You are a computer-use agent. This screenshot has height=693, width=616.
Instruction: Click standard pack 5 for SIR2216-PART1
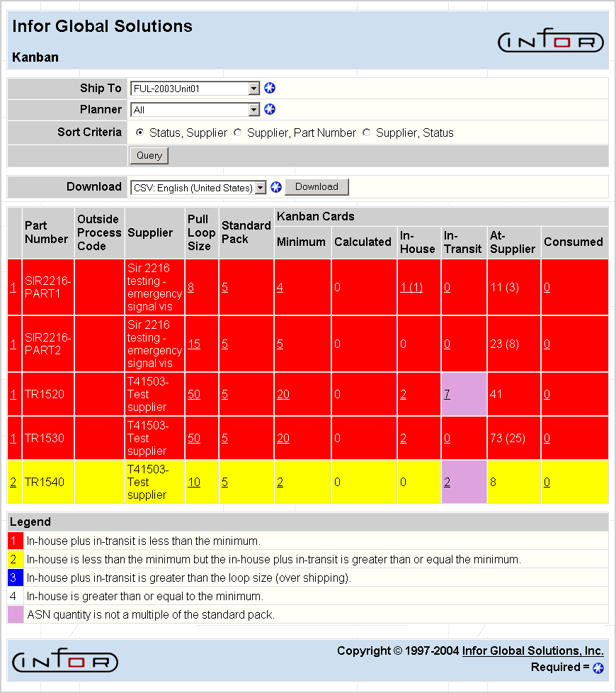pos(224,287)
